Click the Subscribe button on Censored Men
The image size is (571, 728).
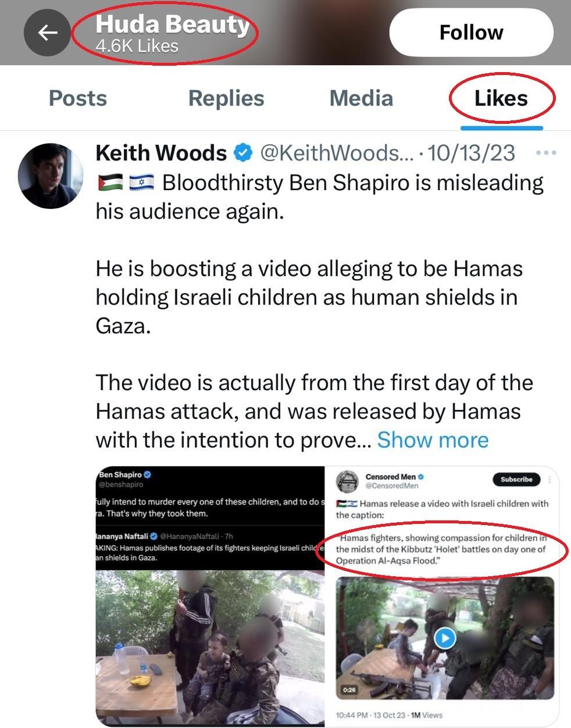coord(516,480)
